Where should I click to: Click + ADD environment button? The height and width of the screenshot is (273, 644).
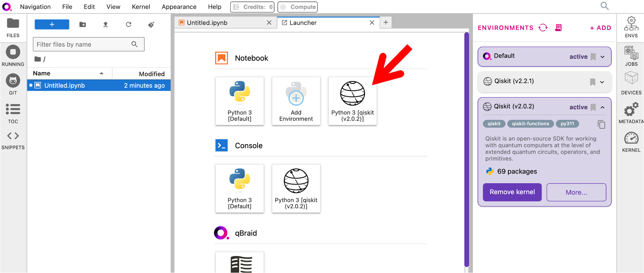[x=601, y=28]
